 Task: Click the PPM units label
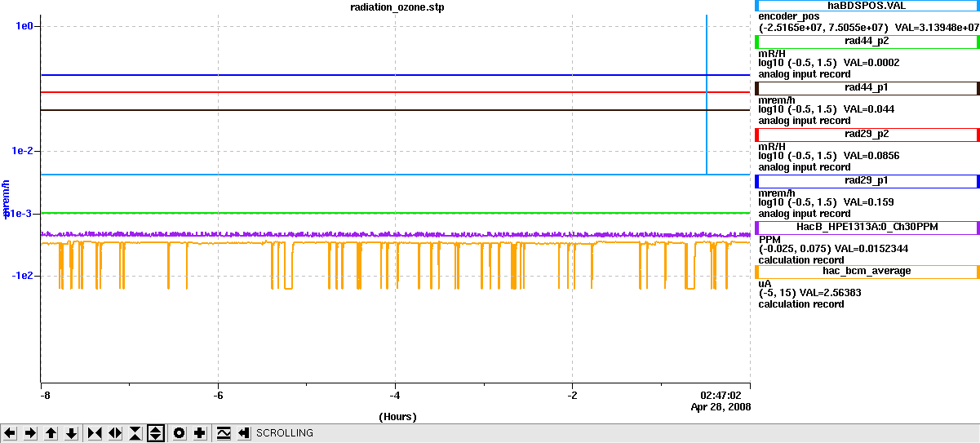coord(770,238)
